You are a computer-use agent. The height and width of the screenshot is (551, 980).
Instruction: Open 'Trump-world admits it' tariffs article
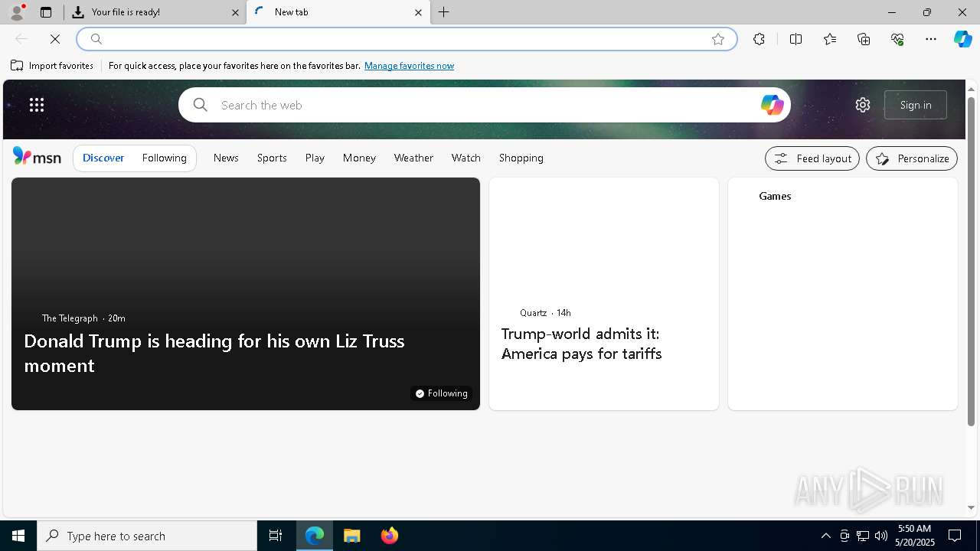pyautogui.click(x=581, y=344)
